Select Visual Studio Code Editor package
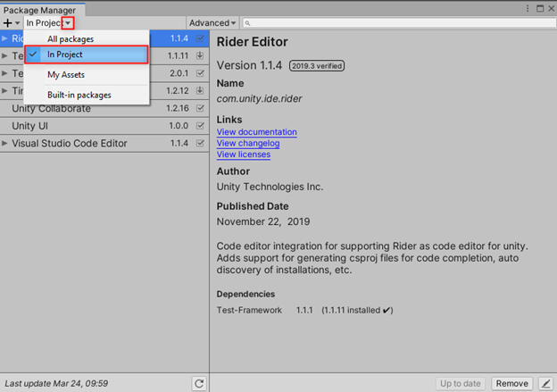This screenshot has height=392, width=557. pyautogui.click(x=104, y=143)
